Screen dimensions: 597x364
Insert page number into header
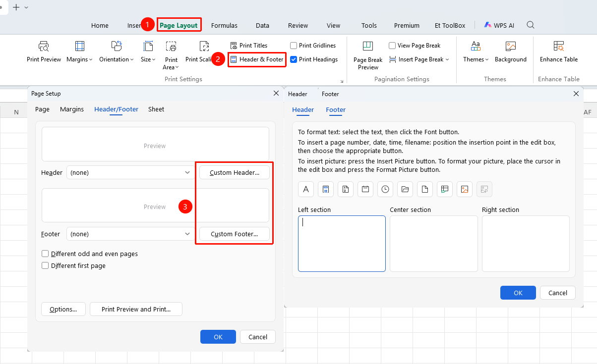(x=326, y=189)
